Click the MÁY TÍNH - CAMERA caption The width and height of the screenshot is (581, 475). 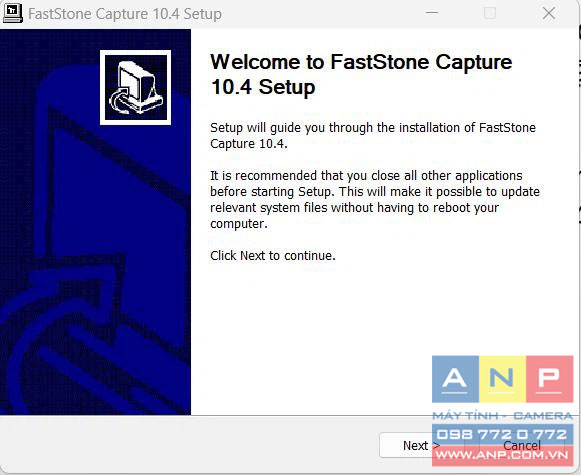(502, 416)
